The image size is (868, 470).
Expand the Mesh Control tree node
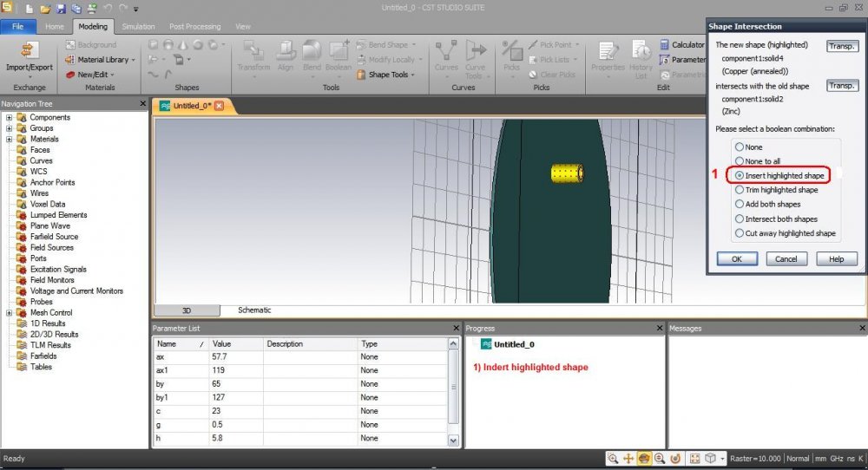[9, 313]
